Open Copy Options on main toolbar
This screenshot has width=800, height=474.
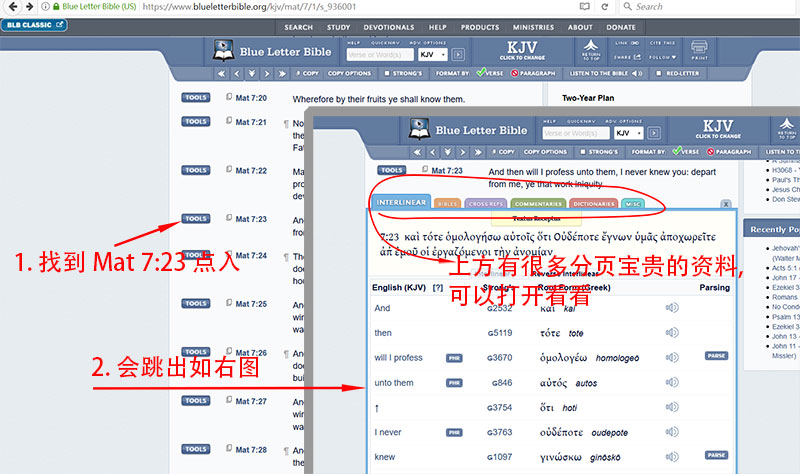coord(349,73)
